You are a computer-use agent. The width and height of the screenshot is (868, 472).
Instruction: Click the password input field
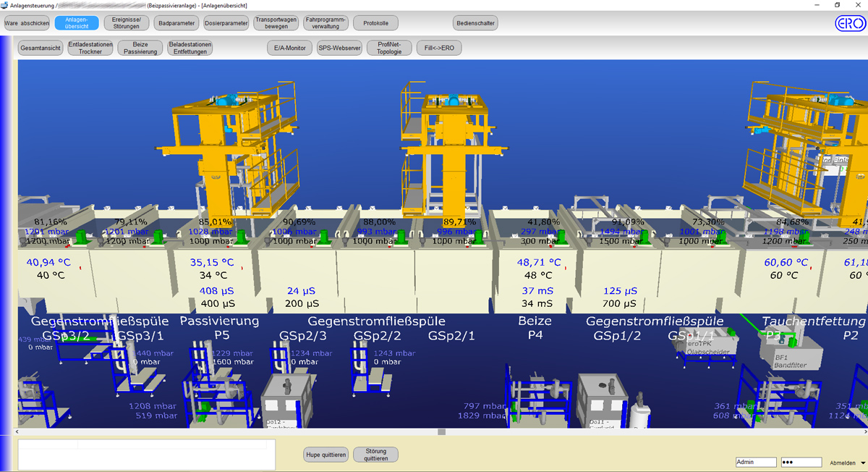[801, 463]
